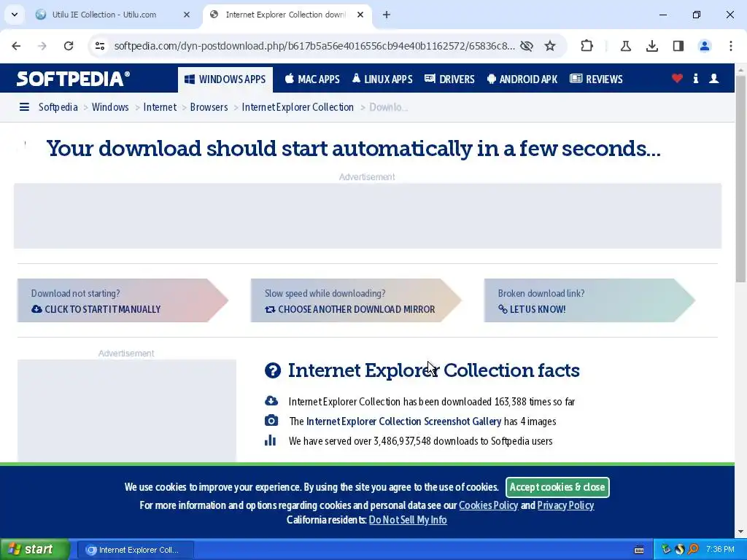Select Internet Explorer Coll... taskbar button

(x=135, y=550)
